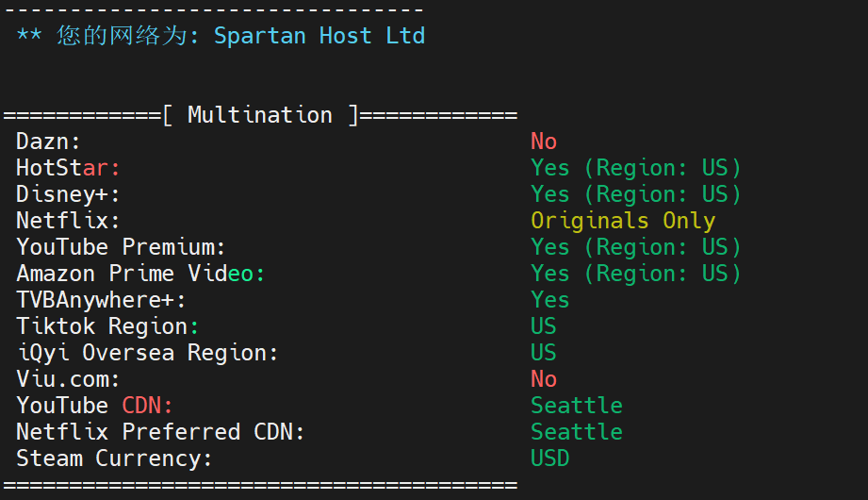Click the YouTube CDN label
Image resolution: width=868 pixels, height=500 pixels.
click(x=94, y=406)
